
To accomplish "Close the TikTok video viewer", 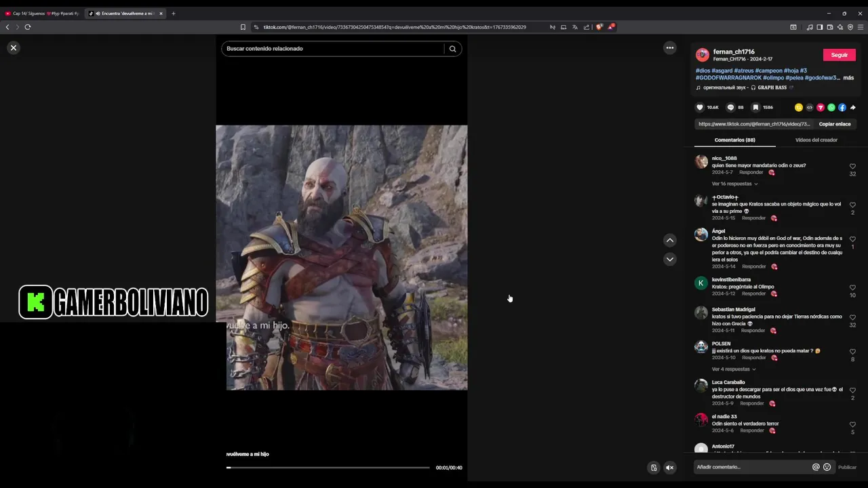I will 13,47.
